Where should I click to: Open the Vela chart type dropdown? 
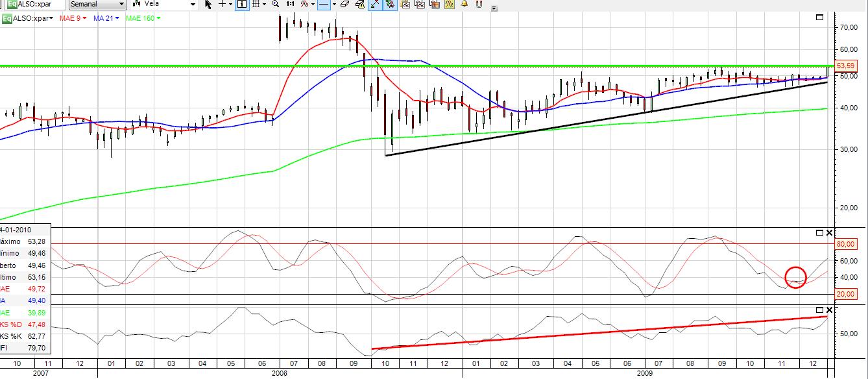click(163, 4)
